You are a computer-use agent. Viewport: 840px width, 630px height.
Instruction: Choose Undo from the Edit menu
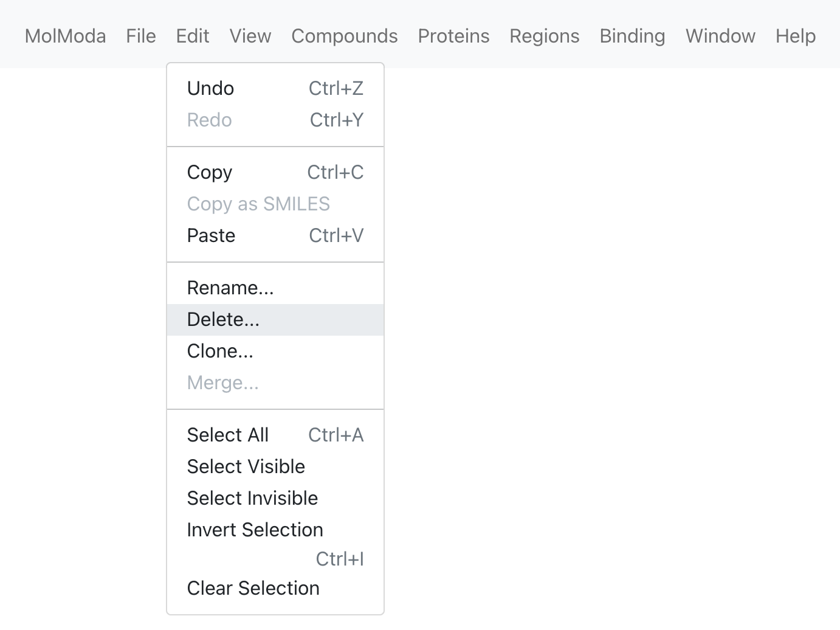click(x=275, y=88)
